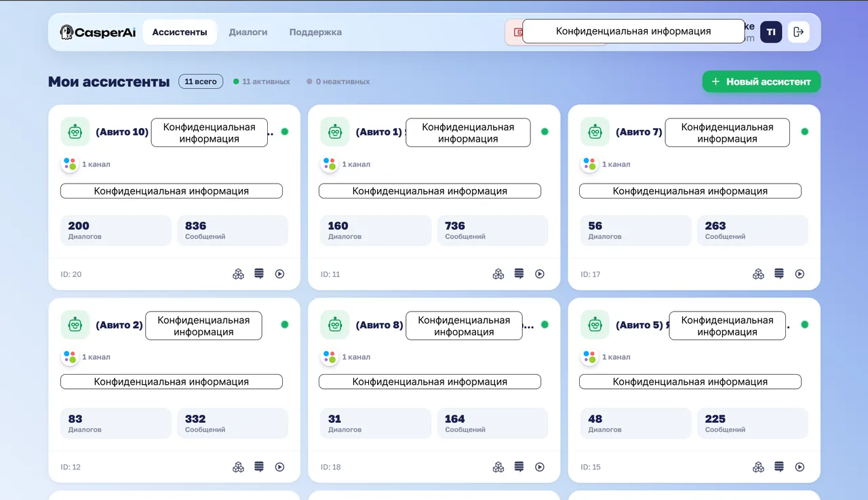
Task: Click the logout icon in header
Action: [798, 32]
